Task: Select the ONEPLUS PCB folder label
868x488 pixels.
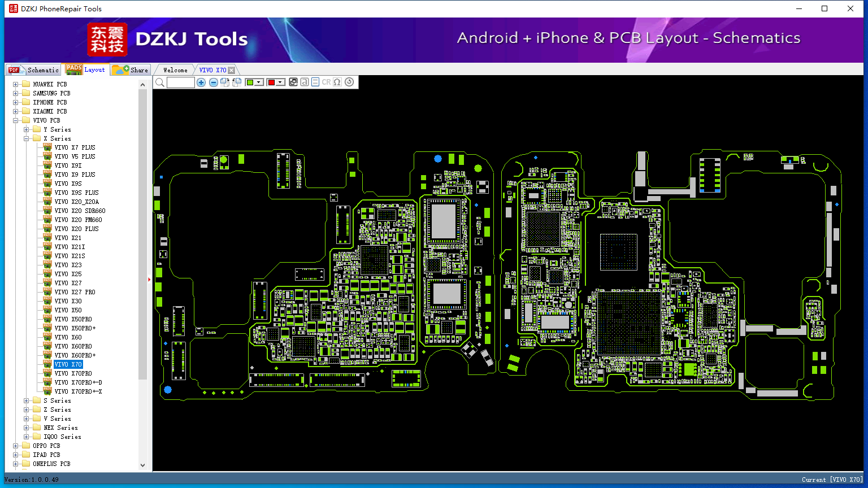Action: pyautogui.click(x=51, y=464)
